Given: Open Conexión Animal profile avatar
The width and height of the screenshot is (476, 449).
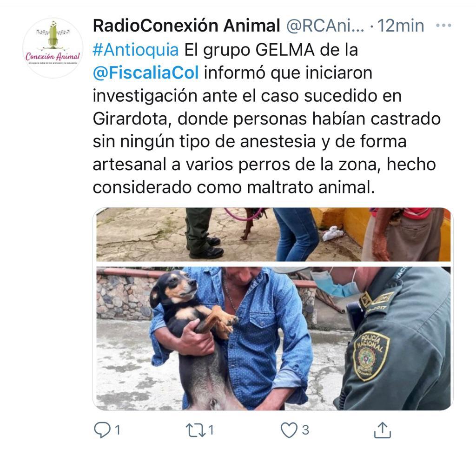Looking at the screenshot, I should click(x=53, y=48).
